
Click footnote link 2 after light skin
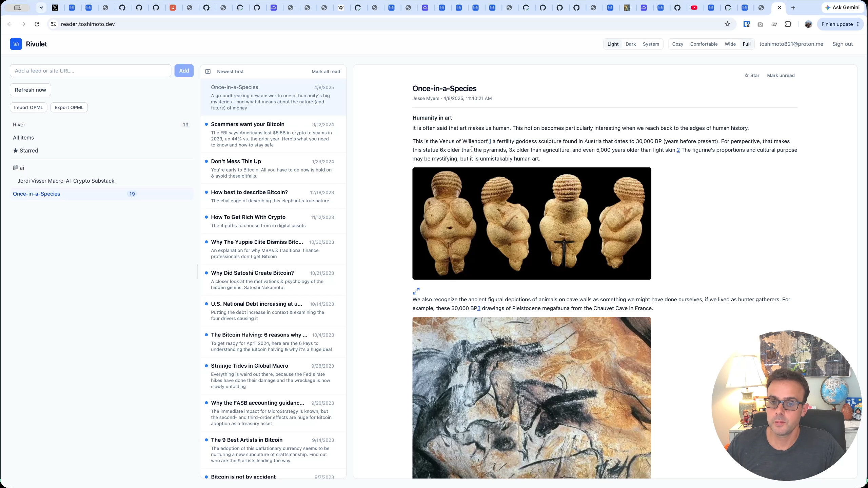(678, 150)
